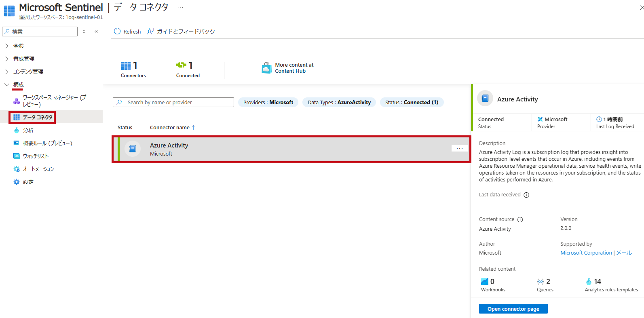
Task: Click info icon next to Content source
Action: tap(520, 219)
